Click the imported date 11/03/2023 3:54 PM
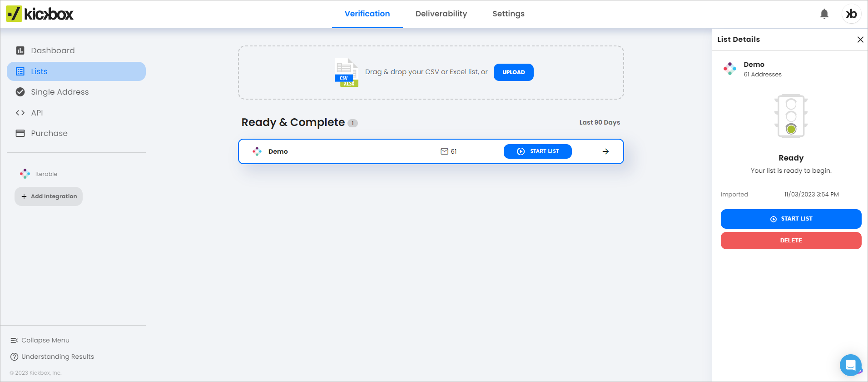This screenshot has height=382, width=868. pyautogui.click(x=812, y=194)
